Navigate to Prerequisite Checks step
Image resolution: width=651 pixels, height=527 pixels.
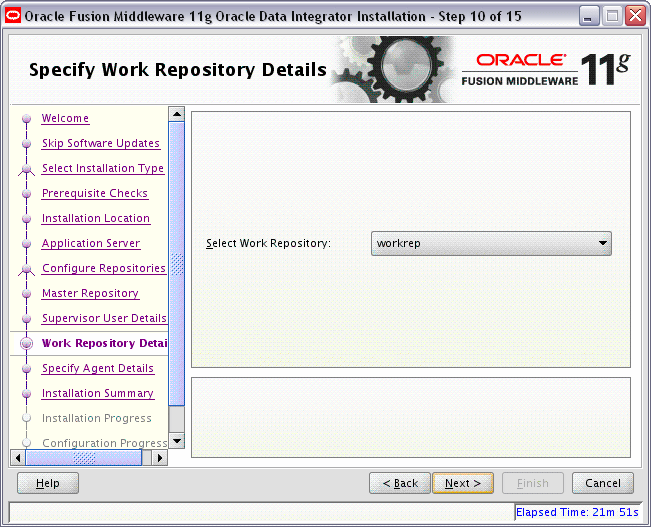94,194
